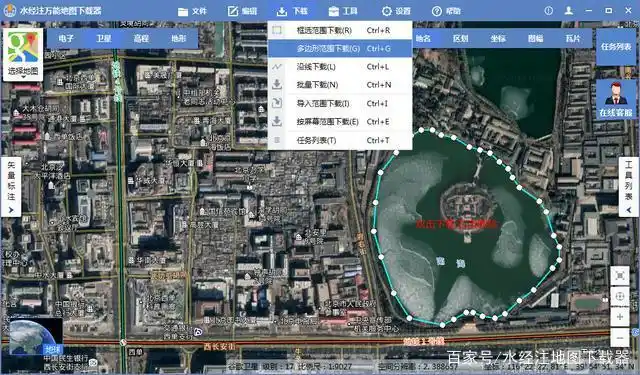Zoom in with the plus button
Screen dimensions: 640x375
click(620, 317)
